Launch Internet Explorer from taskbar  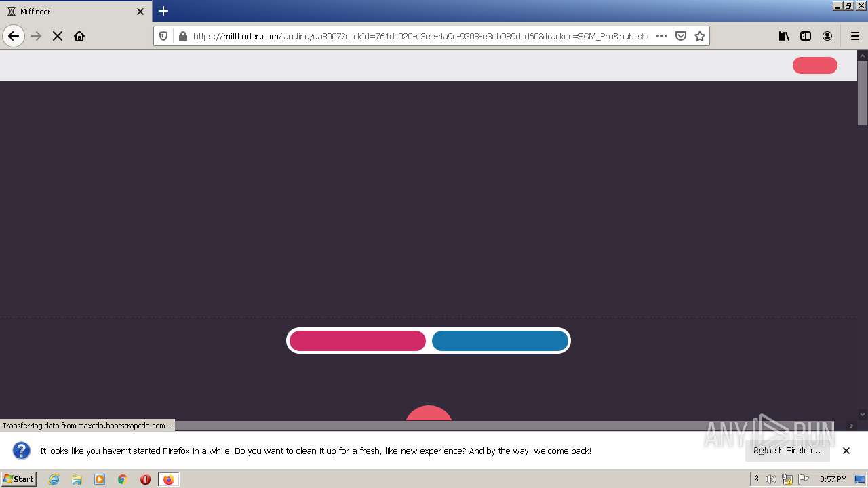point(54,479)
